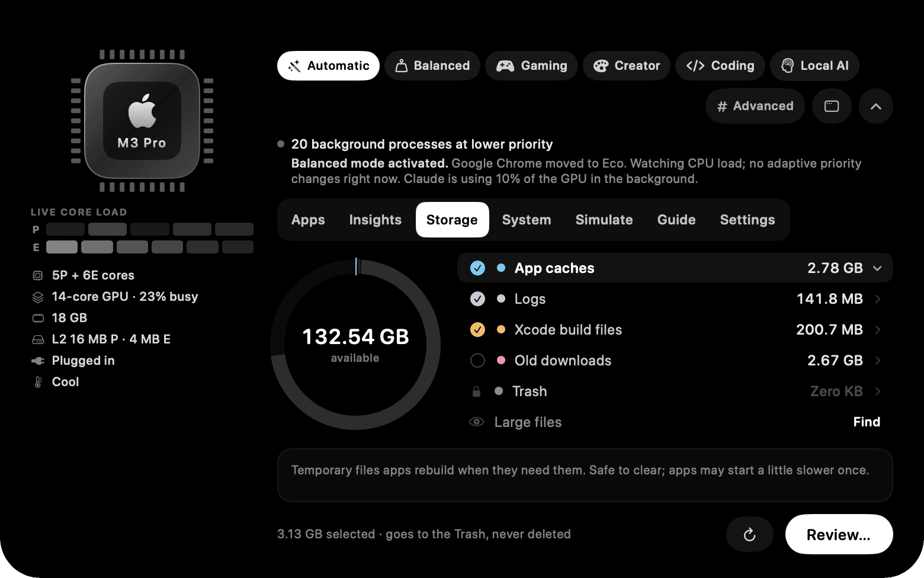
Task: Expand the Logs row chevron
Action: coord(878,299)
